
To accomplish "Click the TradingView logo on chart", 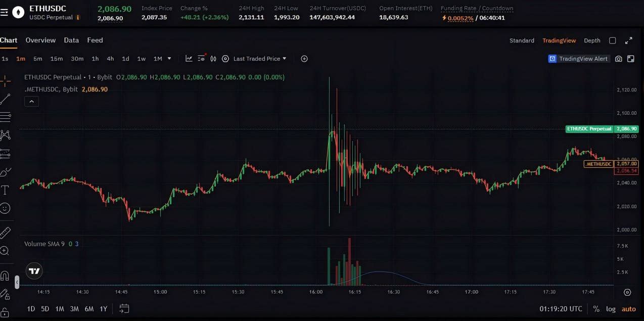I will point(34,271).
